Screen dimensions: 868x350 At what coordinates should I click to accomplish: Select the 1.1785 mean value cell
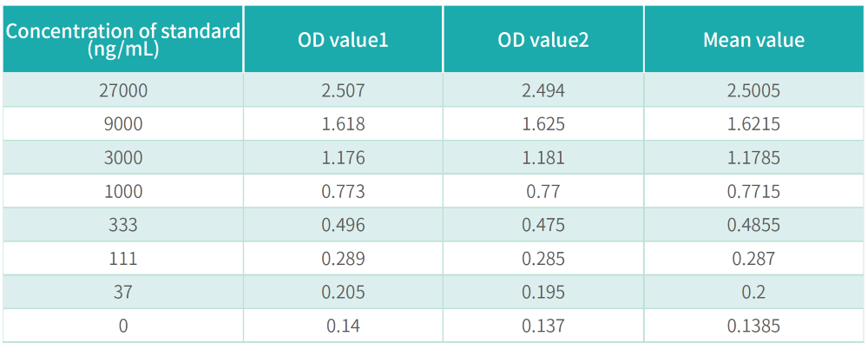click(x=753, y=158)
